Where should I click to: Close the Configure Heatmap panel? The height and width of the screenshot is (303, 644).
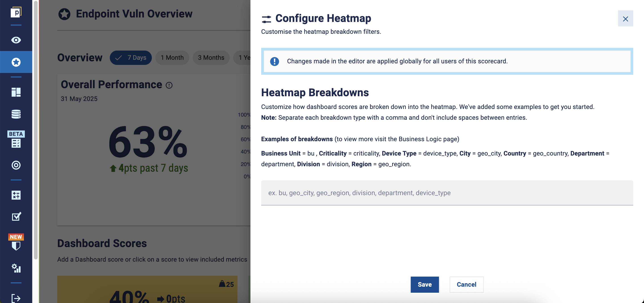click(625, 19)
